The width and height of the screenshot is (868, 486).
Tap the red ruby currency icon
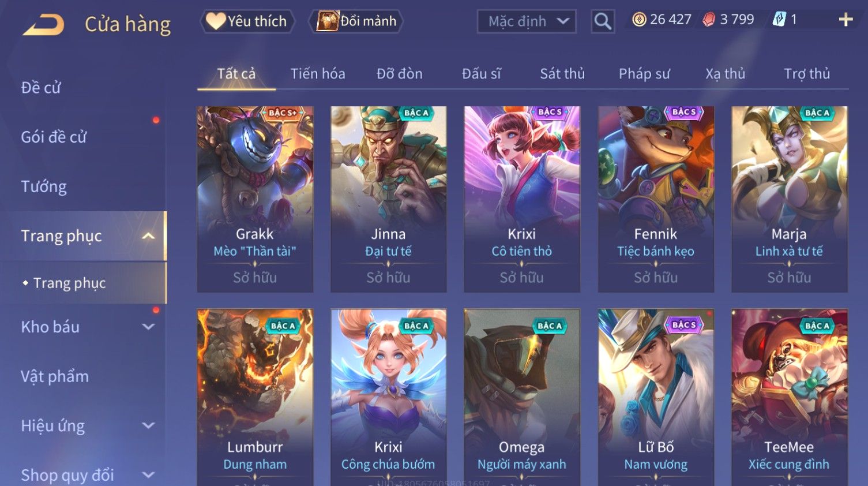tap(709, 20)
